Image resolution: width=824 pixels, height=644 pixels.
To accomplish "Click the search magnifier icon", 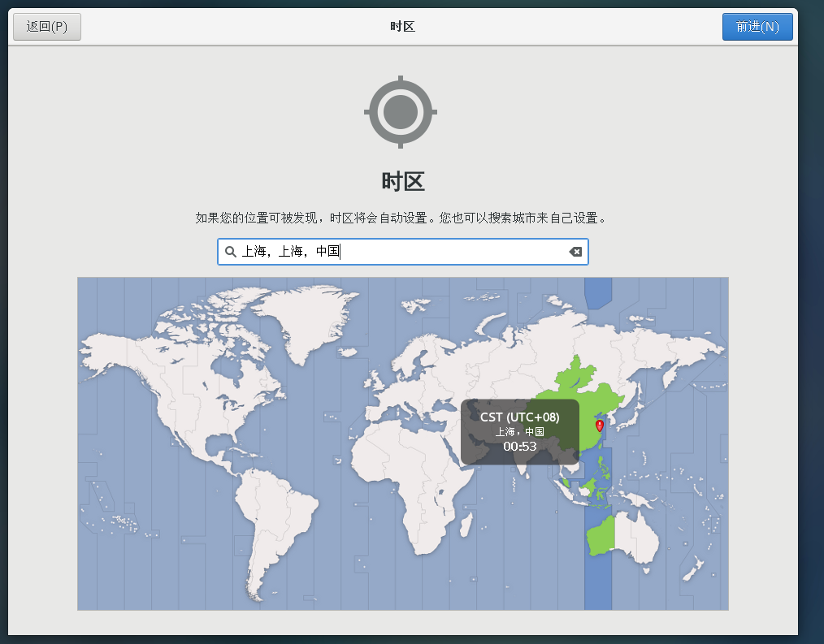I will 230,252.
